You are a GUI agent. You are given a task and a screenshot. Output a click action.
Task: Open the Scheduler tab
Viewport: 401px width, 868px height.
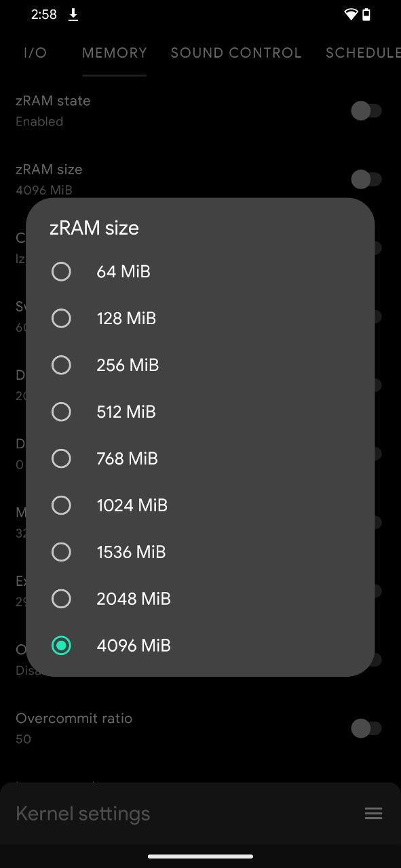(x=363, y=53)
